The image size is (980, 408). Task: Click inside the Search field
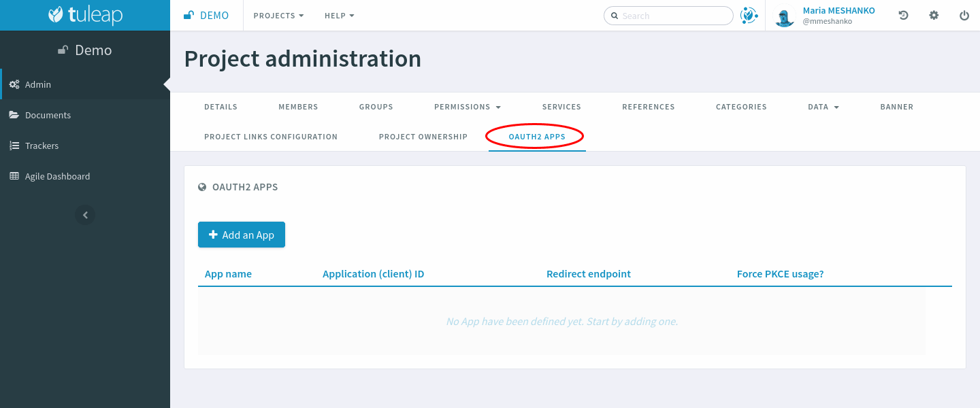click(x=668, y=15)
